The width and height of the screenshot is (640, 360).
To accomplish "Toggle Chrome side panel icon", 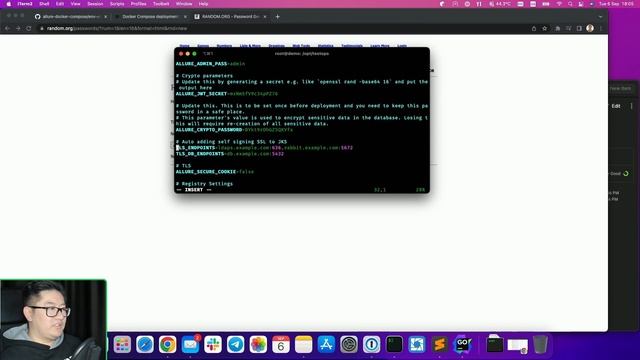I will pos(579,28).
